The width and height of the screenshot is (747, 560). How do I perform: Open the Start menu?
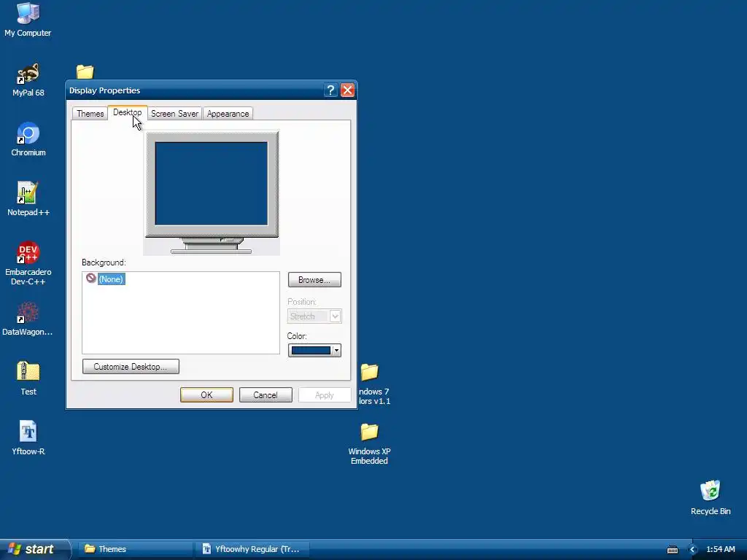34,550
